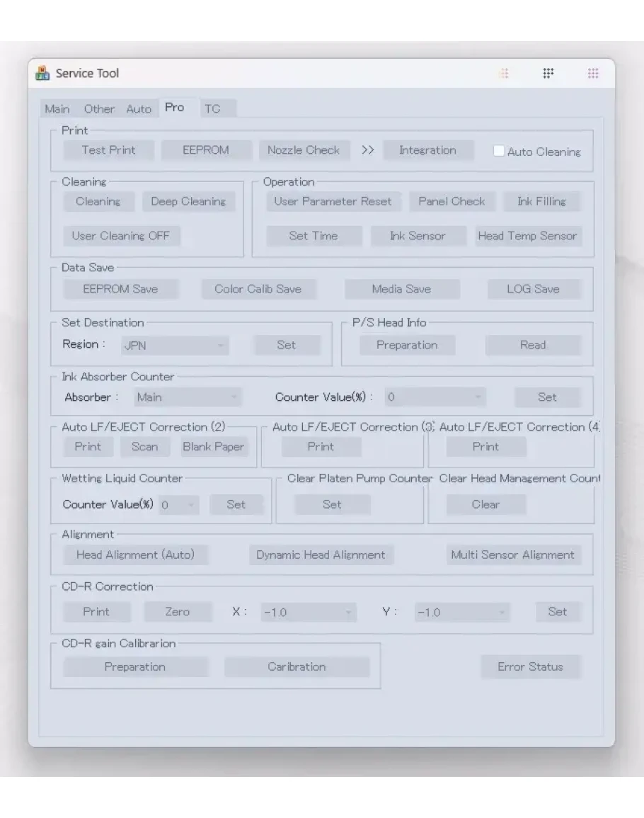This screenshot has height=818, width=644.
Task: Click the Error Status button
Action: pyautogui.click(x=530, y=667)
